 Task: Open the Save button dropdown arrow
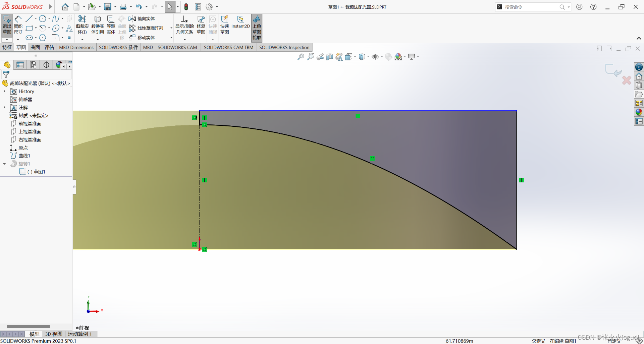click(x=115, y=7)
